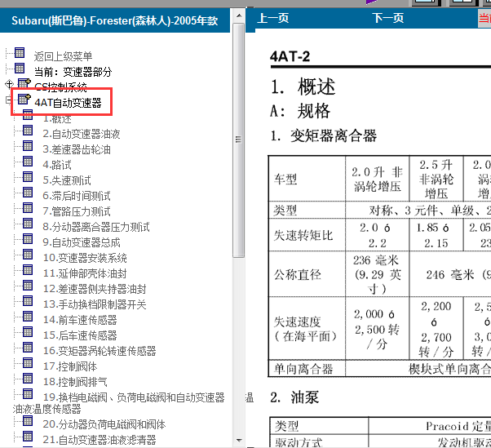Open chapter 12.差速器侧夹持器油封
The width and height of the screenshot is (491, 448).
[x=95, y=289]
